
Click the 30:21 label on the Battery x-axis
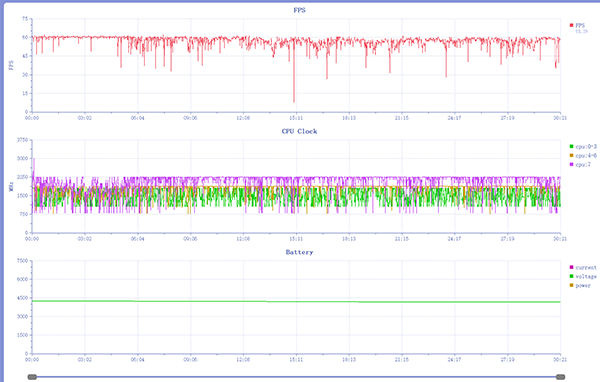coord(560,360)
